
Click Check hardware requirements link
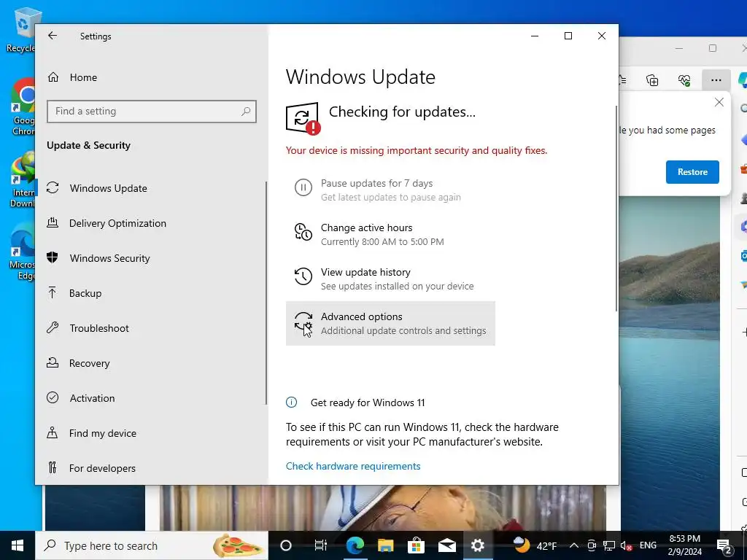(x=353, y=466)
